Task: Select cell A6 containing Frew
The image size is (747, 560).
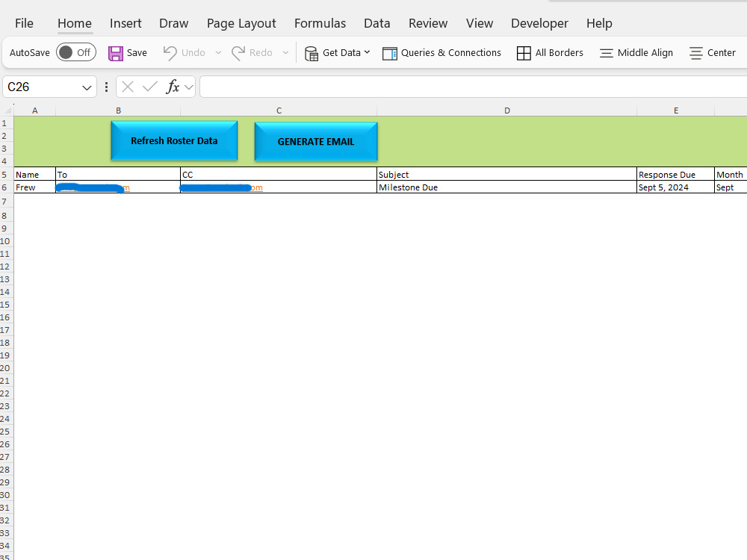Action: coord(34,187)
